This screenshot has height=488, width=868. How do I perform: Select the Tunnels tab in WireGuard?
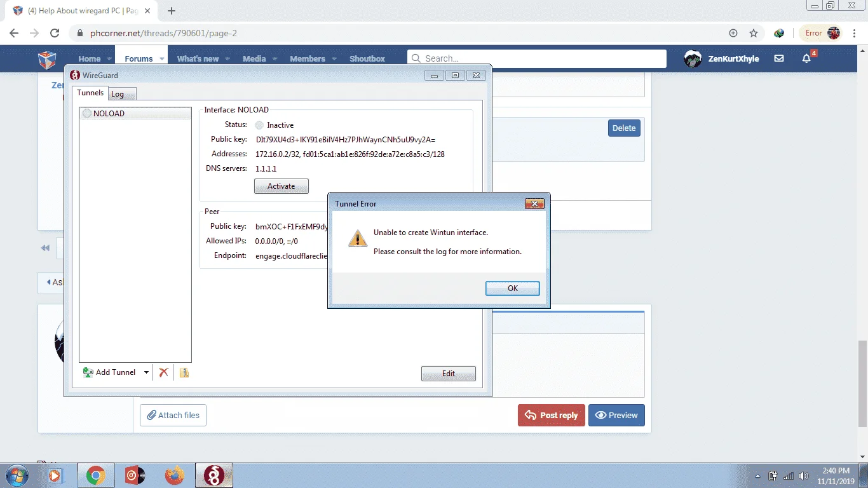90,93
